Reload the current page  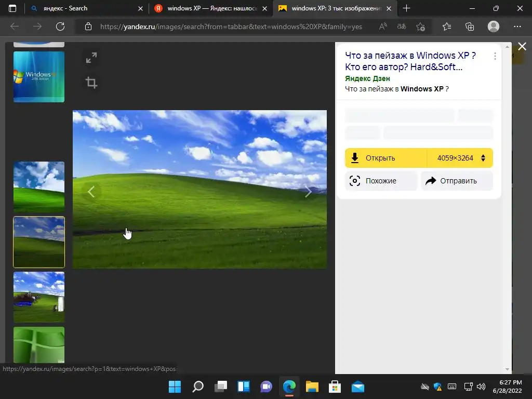[60, 26]
